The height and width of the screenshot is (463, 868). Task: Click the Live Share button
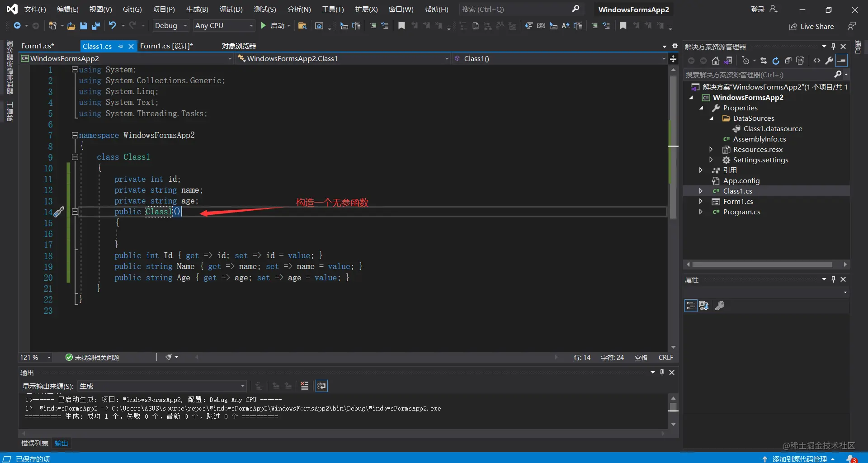point(811,26)
